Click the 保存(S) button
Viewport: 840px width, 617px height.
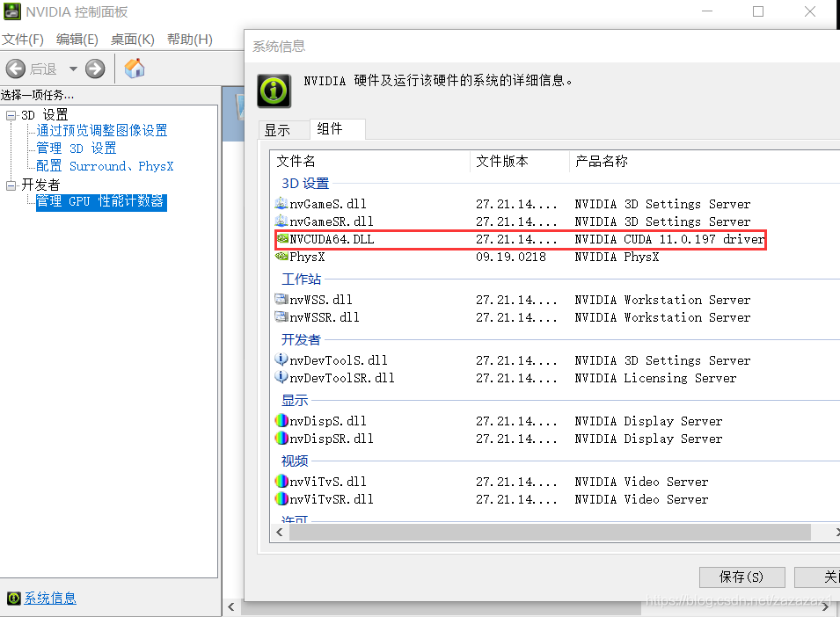point(742,577)
